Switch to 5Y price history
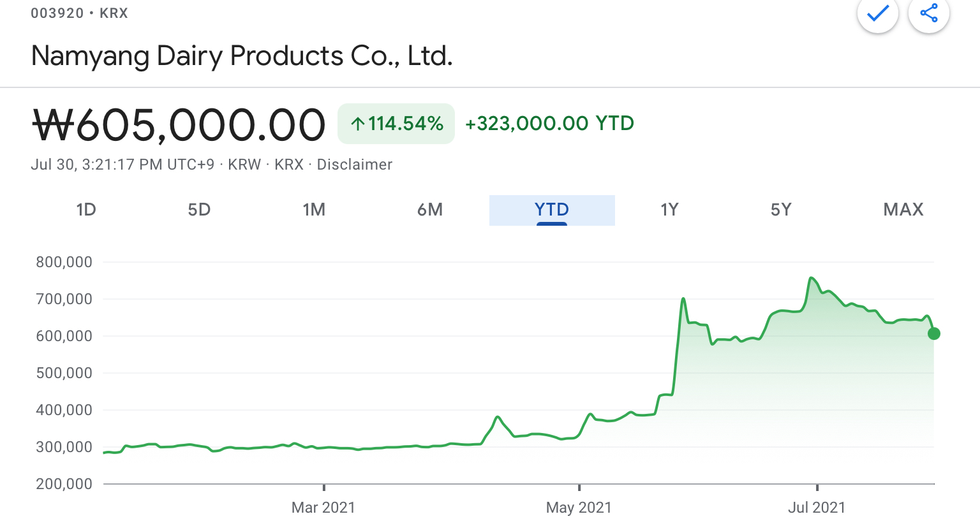This screenshot has width=980, height=528. [781, 210]
